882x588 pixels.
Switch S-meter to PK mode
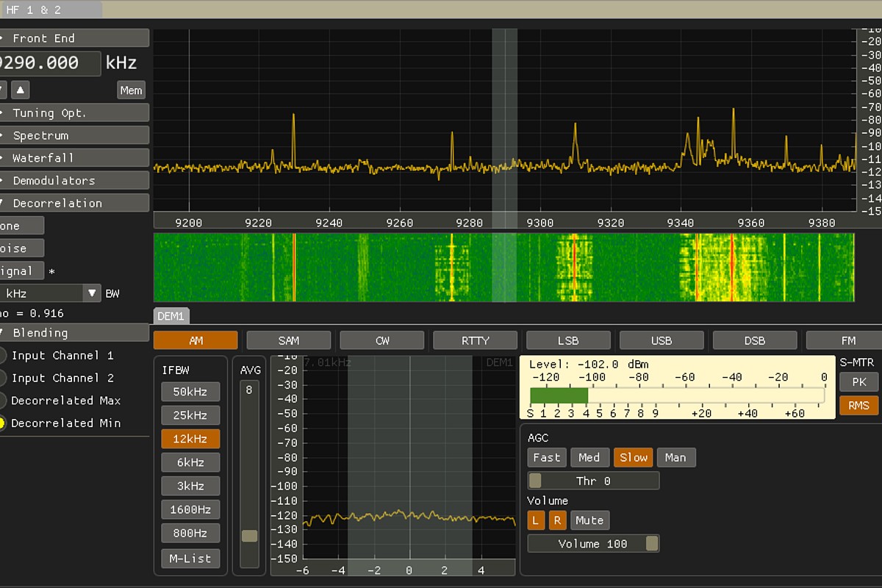click(x=858, y=382)
